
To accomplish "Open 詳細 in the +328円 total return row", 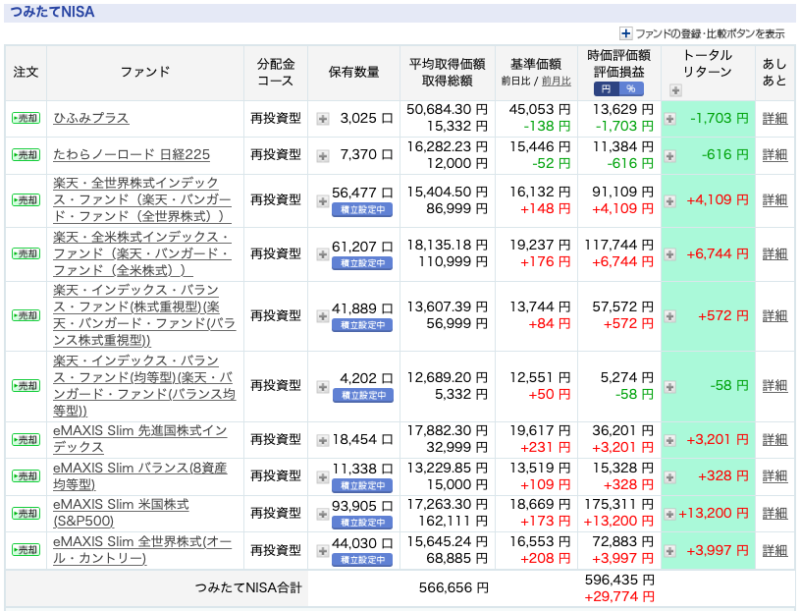I will coord(774,476).
